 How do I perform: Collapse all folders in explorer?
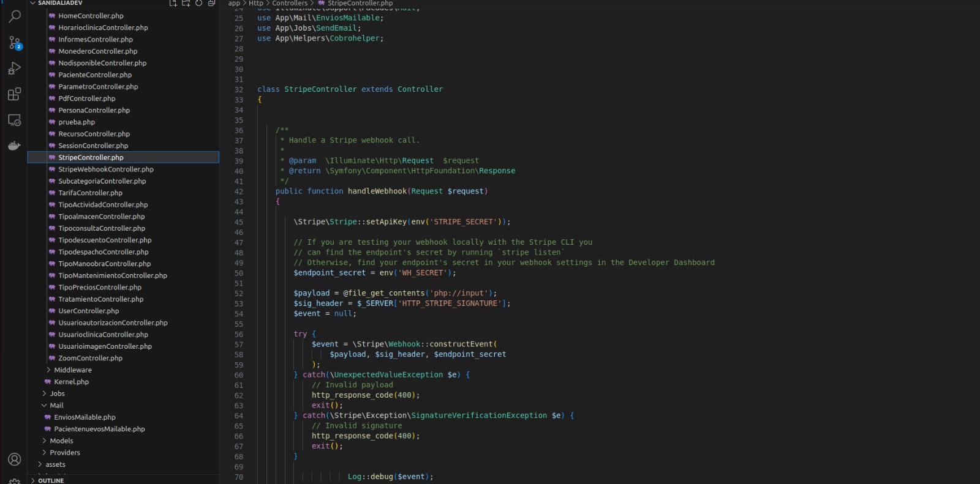tap(211, 3)
